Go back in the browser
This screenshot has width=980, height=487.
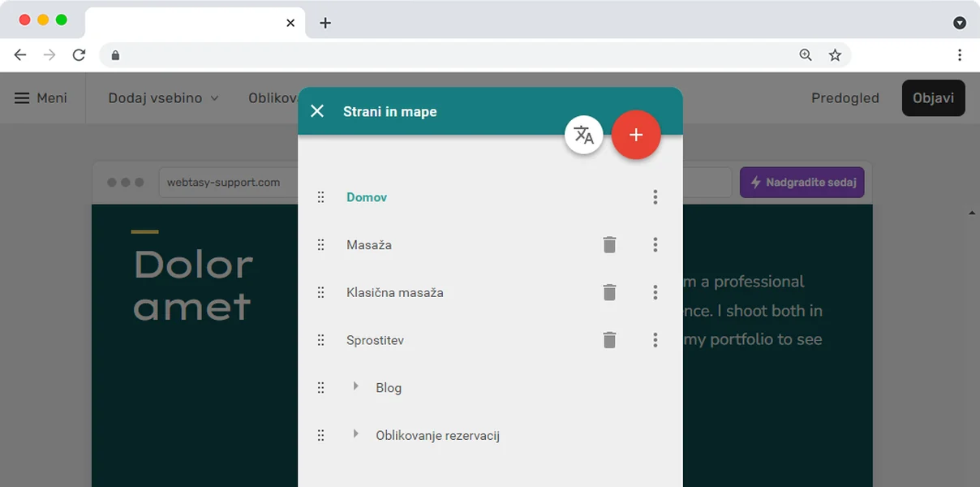[x=20, y=55]
